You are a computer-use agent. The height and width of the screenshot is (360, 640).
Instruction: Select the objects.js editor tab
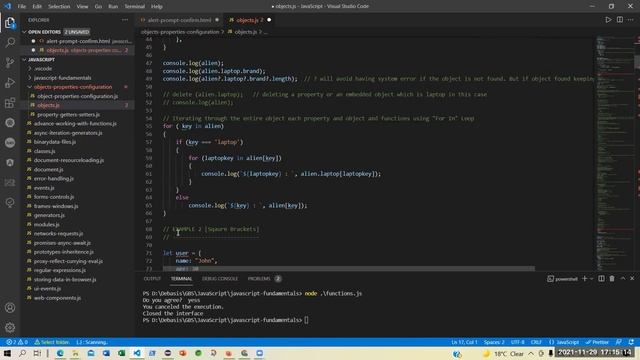(x=250, y=20)
